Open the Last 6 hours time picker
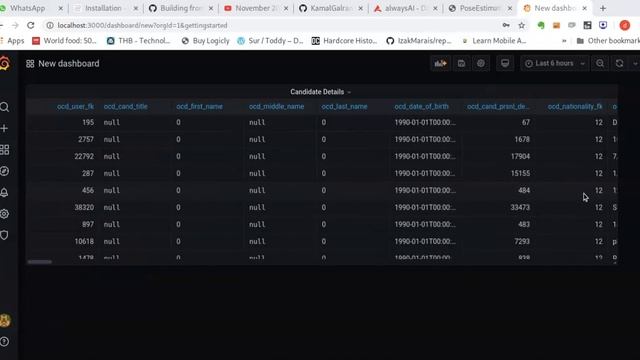 pyautogui.click(x=555, y=64)
